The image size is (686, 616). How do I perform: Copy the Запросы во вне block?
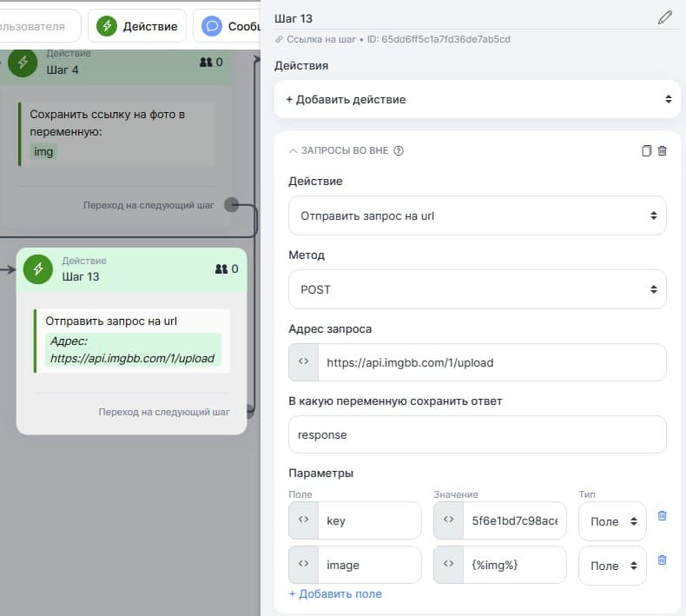click(x=646, y=151)
